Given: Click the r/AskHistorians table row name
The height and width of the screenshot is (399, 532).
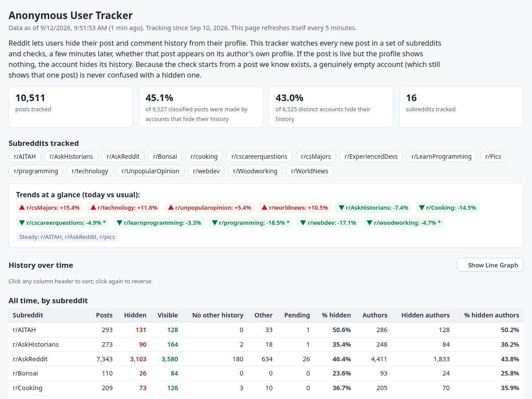Looking at the screenshot, I should [x=36, y=344].
